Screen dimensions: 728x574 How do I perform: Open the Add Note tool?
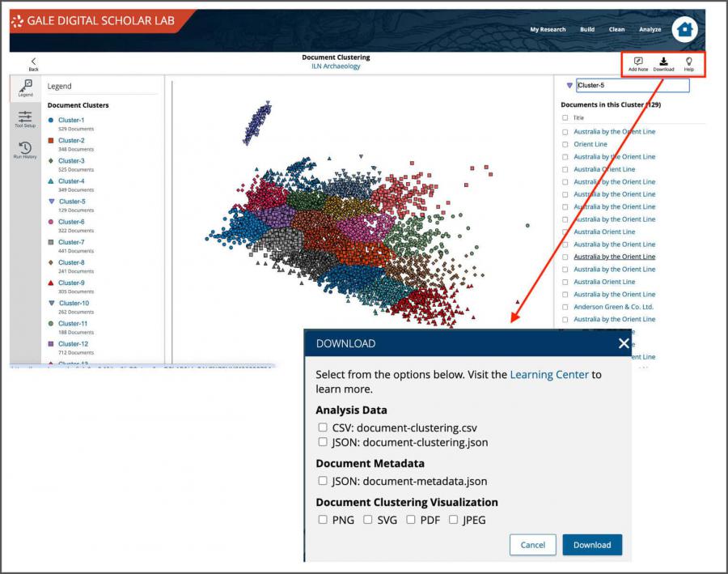coord(638,64)
